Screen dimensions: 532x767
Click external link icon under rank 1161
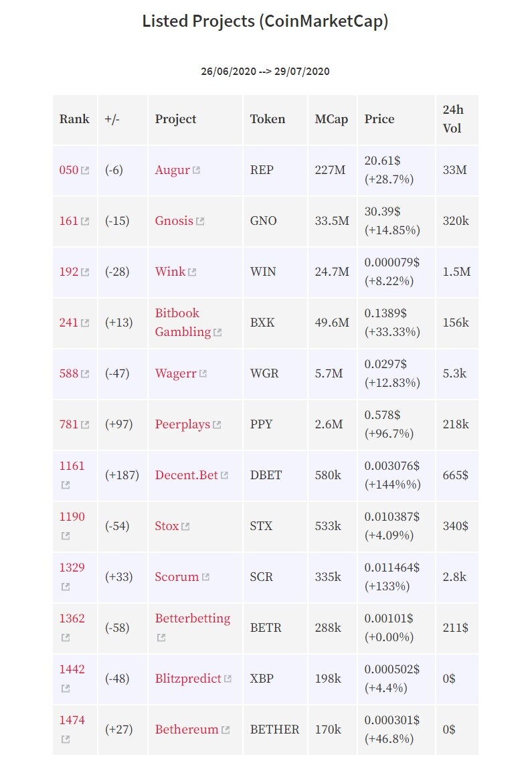tap(66, 485)
